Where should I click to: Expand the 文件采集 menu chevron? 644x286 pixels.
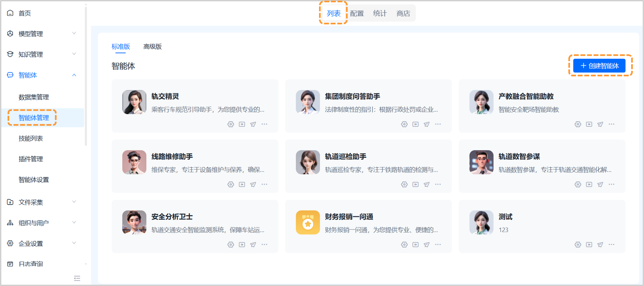coord(74,202)
